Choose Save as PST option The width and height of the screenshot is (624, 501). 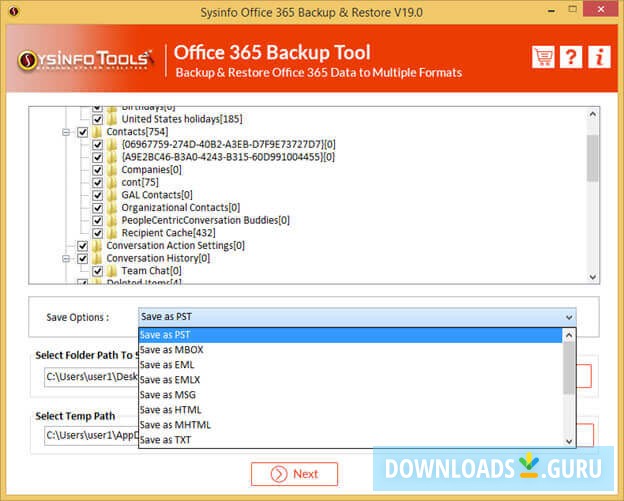tap(350, 335)
